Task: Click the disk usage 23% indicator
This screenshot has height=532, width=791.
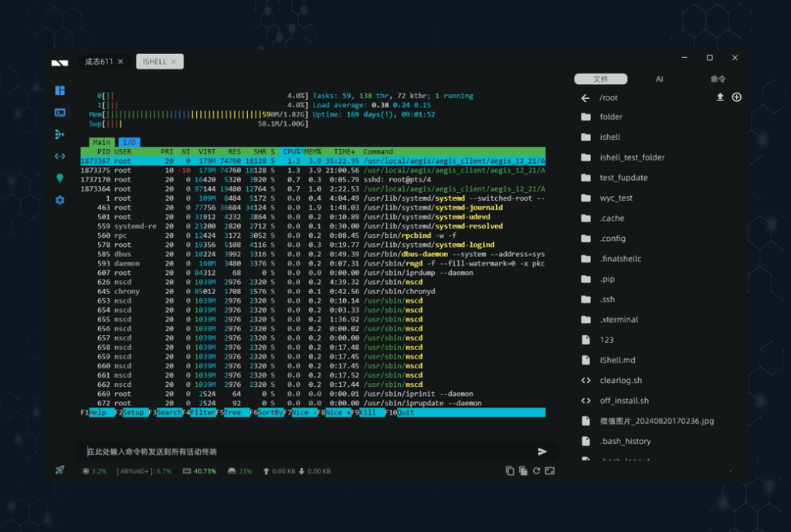Action: 239,471
